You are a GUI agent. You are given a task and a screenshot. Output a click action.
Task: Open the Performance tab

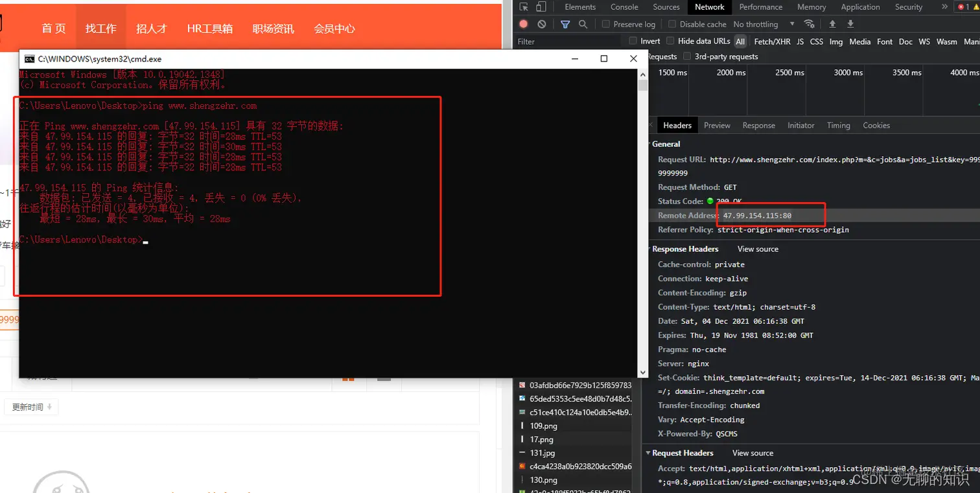coord(761,7)
